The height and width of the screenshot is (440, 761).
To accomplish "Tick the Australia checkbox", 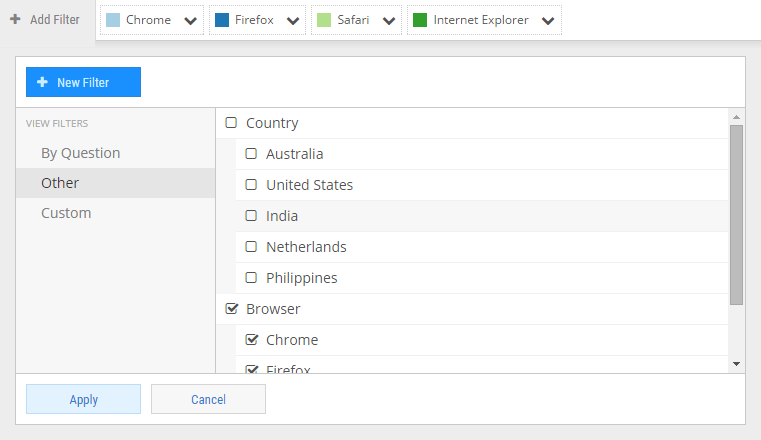I will 251,154.
